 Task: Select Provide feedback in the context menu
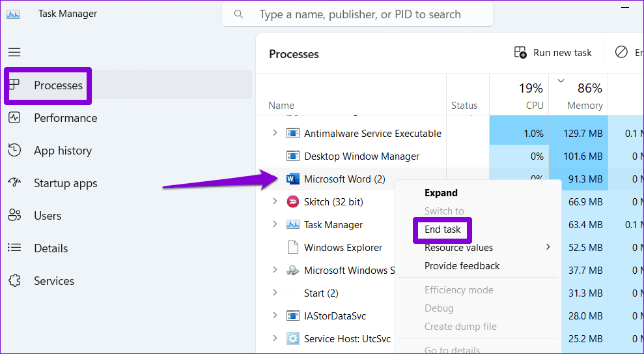[462, 266]
